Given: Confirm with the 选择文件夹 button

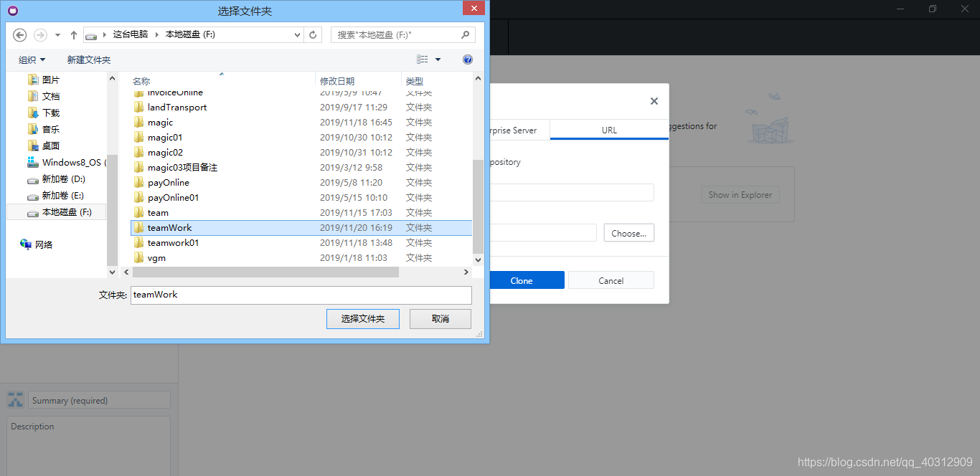Looking at the screenshot, I should coord(362,319).
